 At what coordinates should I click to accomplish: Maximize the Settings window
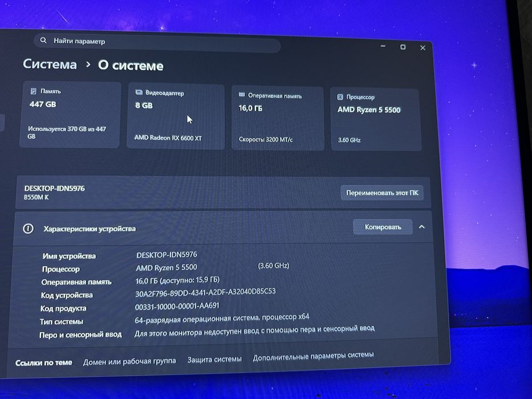pos(403,47)
